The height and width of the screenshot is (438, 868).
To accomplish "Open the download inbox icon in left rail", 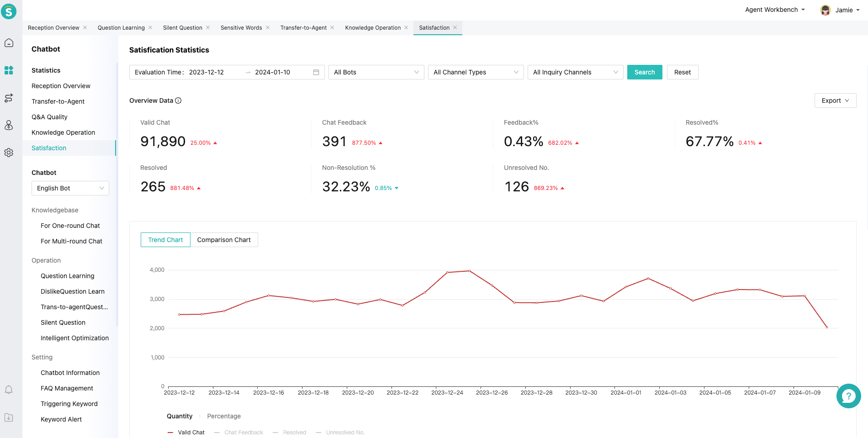I will click(9, 417).
